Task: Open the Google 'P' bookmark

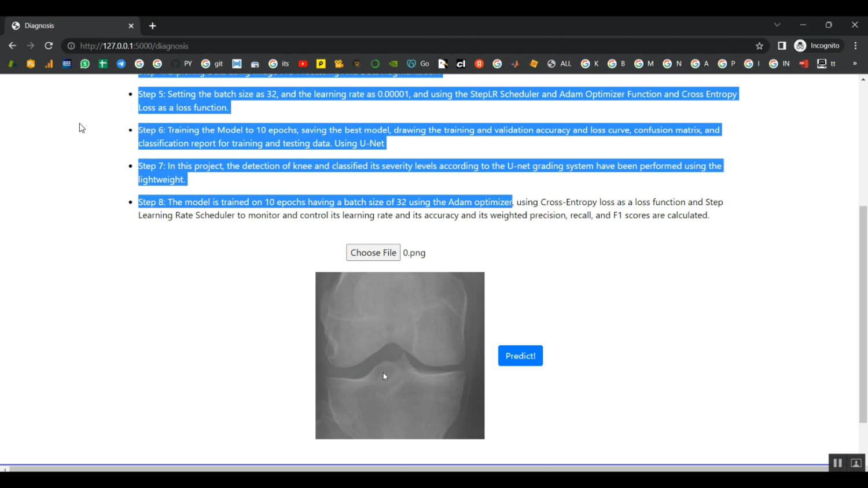Action: click(x=726, y=64)
